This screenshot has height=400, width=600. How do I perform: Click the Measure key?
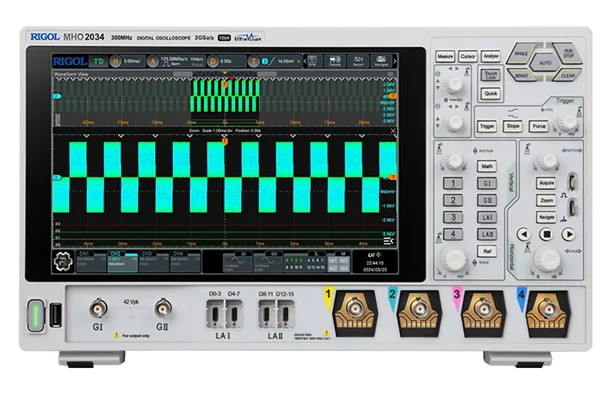(x=445, y=56)
